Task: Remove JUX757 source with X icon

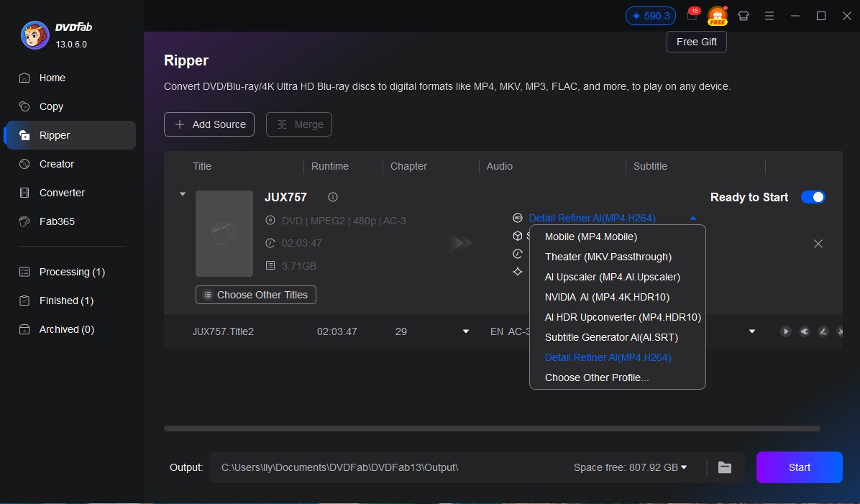Action: click(818, 244)
